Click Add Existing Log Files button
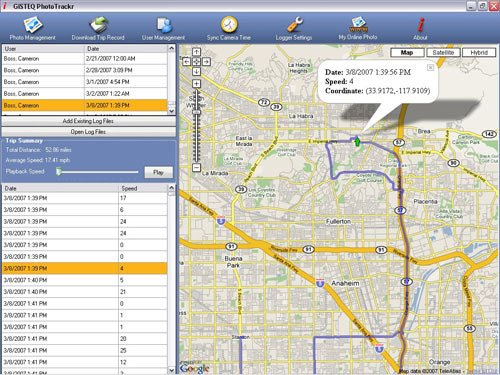The width and height of the screenshot is (500, 375). [x=88, y=121]
